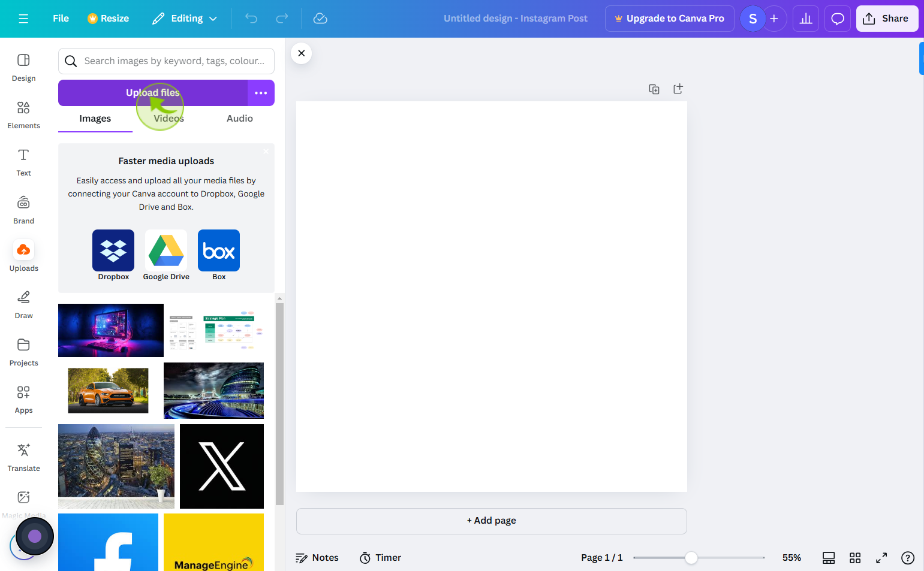Duplicate the page icon above canvas
Screen dimensions: 924x571
click(654, 89)
